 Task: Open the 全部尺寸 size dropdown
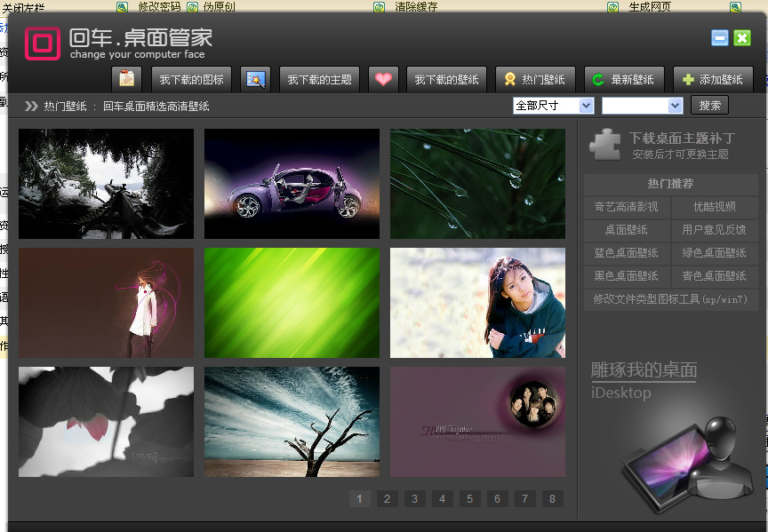tap(553, 105)
